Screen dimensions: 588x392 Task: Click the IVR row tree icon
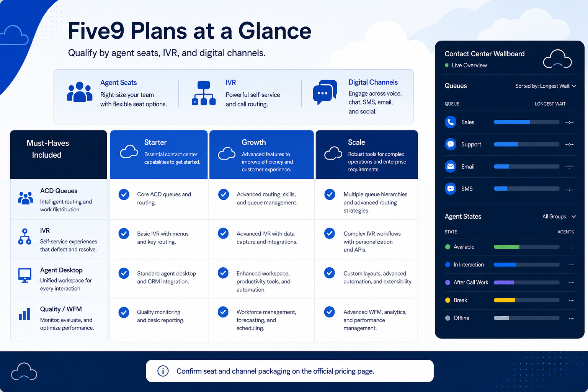(25, 237)
